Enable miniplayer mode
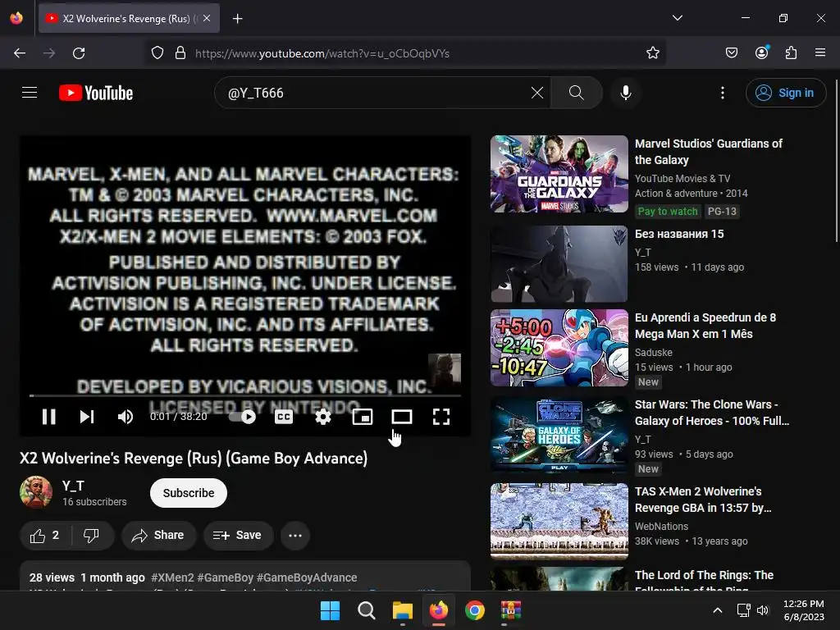The width and height of the screenshot is (840, 630). (362, 417)
